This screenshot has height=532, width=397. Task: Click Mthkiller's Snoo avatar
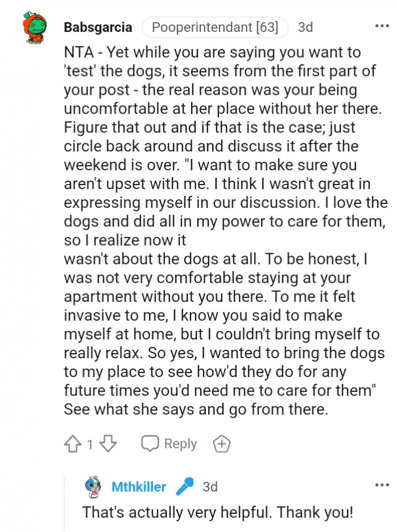click(96, 487)
